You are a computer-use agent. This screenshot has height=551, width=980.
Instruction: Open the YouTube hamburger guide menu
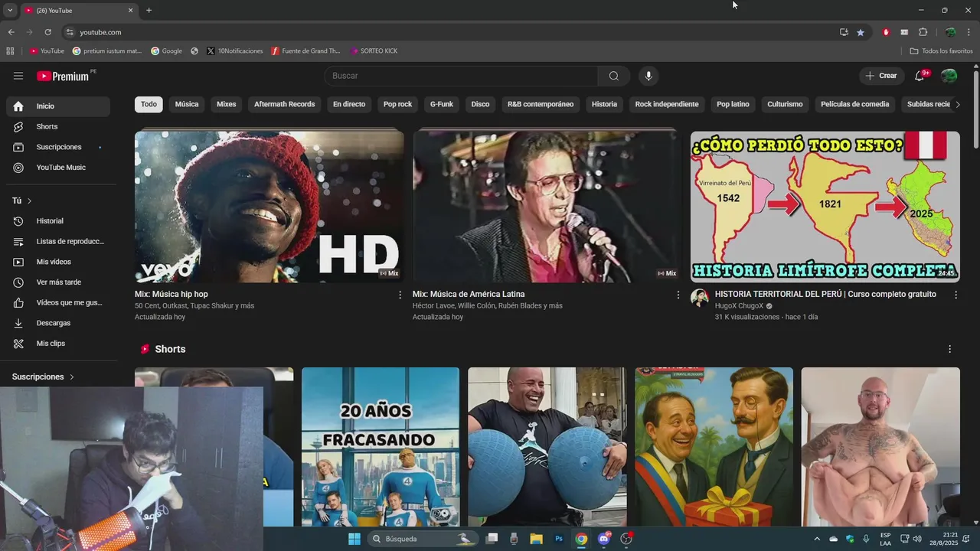pyautogui.click(x=18, y=76)
